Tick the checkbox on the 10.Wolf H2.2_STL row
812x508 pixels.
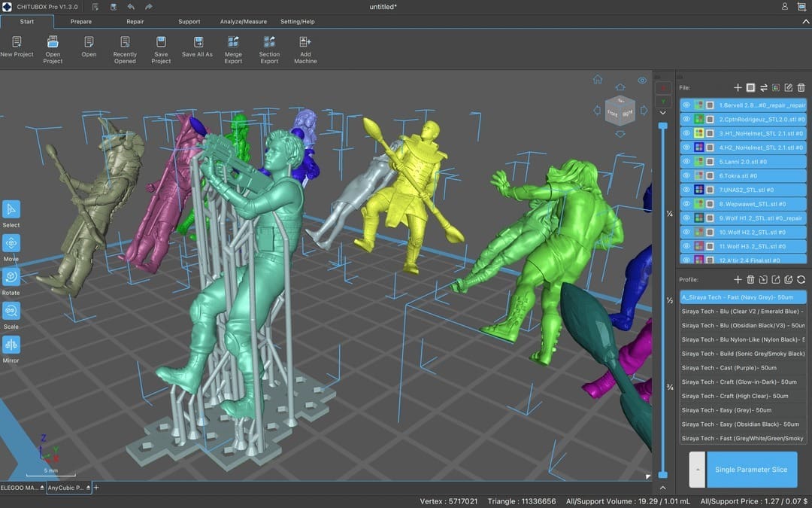tap(710, 233)
